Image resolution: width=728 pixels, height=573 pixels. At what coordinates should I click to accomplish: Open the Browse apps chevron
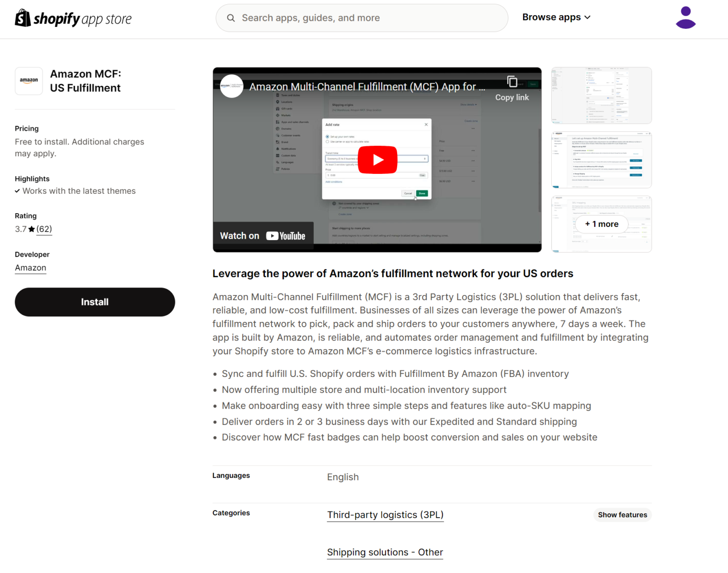pyautogui.click(x=588, y=17)
